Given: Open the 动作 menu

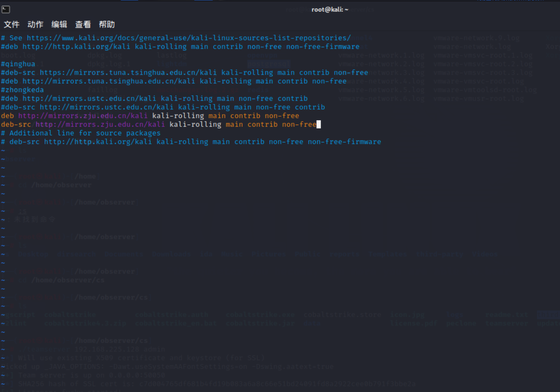Looking at the screenshot, I should 36,25.
